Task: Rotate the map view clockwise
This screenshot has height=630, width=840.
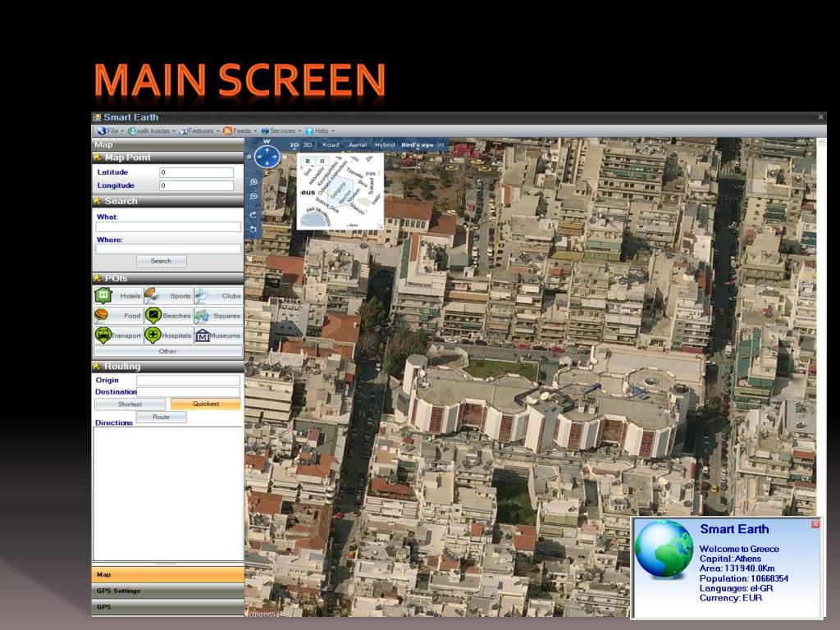Action: (x=254, y=215)
